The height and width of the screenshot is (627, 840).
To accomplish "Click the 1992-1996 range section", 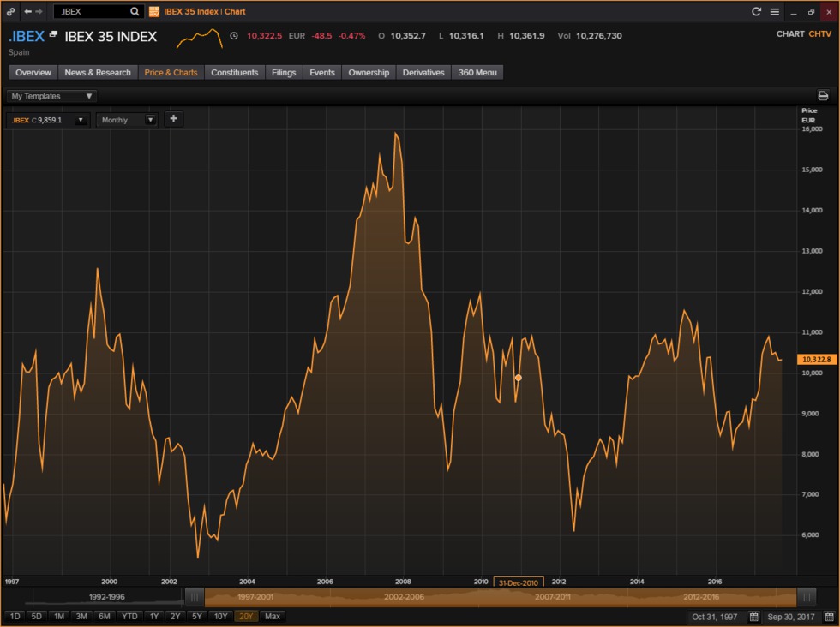I will coord(106,596).
